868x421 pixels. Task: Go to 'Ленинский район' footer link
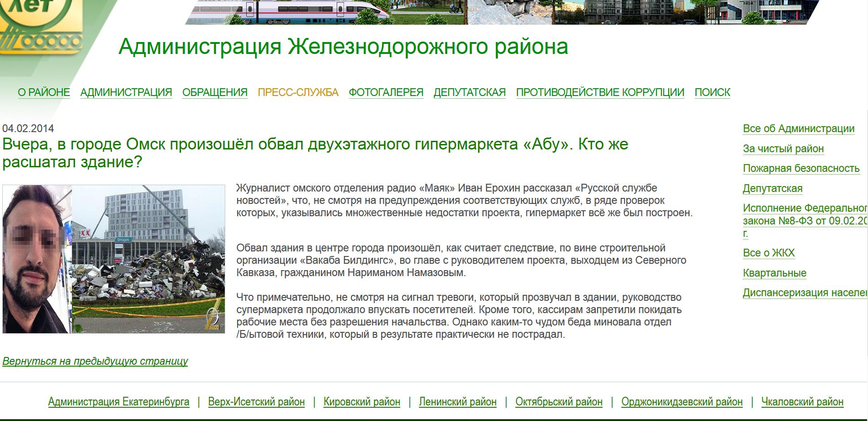(458, 402)
